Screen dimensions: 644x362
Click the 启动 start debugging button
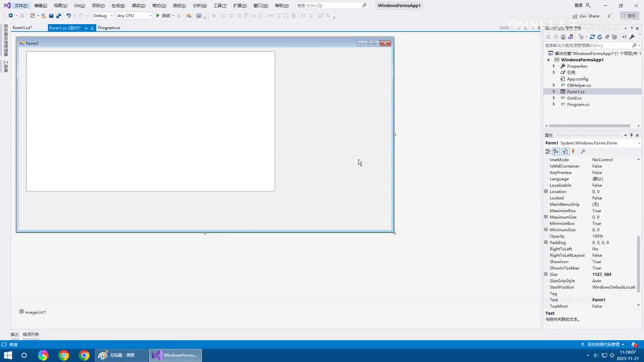164,16
